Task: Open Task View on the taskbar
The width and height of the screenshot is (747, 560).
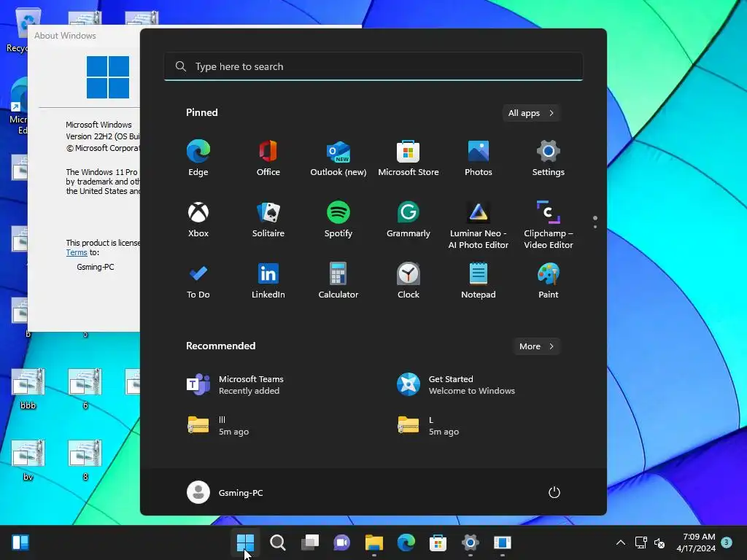Action: click(309, 542)
